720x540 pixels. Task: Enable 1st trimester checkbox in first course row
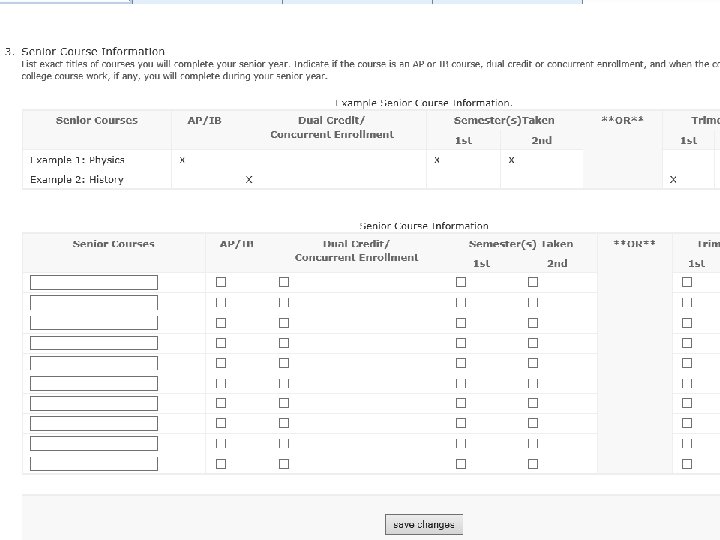pyautogui.click(x=687, y=282)
